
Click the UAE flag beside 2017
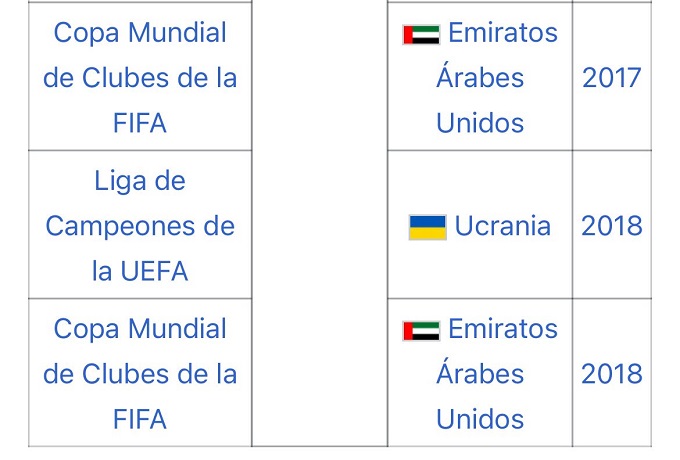tap(421, 34)
